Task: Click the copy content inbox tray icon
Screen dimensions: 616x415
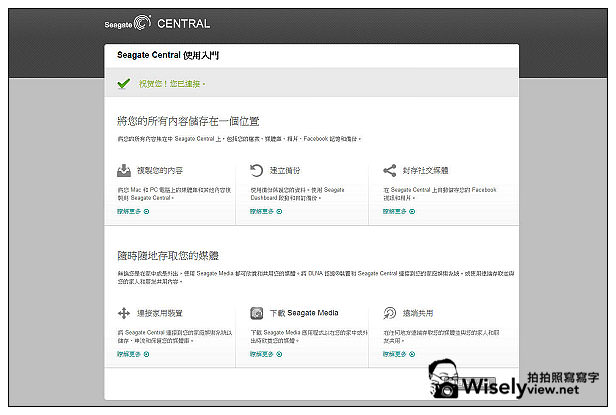Action: click(124, 171)
